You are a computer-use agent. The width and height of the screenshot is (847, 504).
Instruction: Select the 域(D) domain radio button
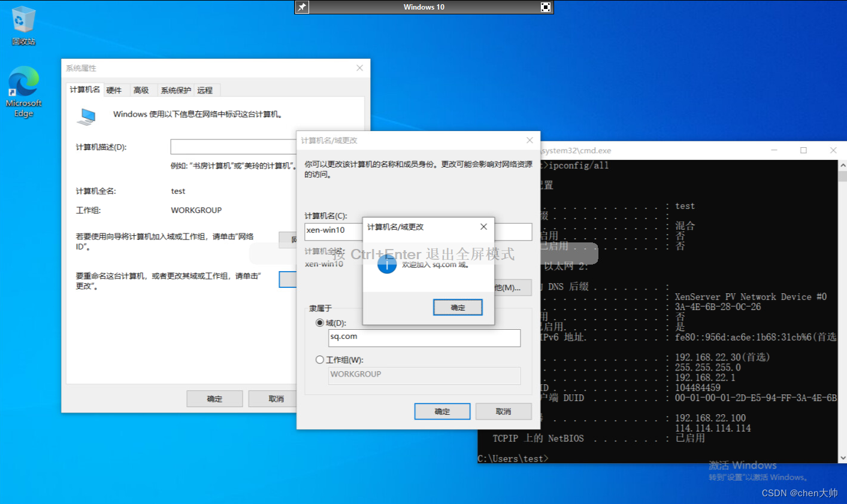[x=320, y=323]
